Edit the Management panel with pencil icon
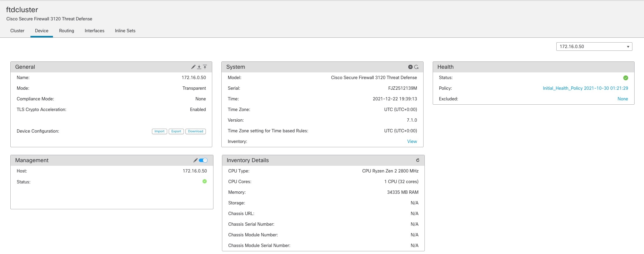The image size is (644, 254). click(195, 160)
